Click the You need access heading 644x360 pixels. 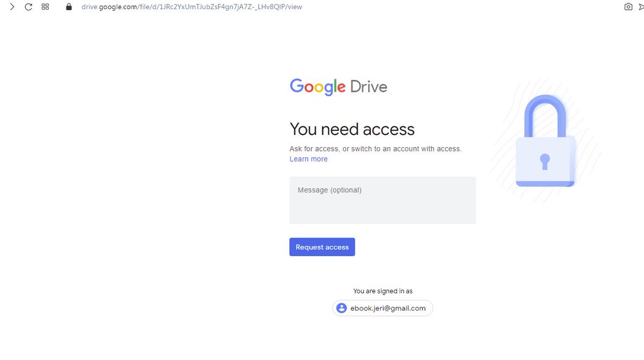(x=352, y=129)
